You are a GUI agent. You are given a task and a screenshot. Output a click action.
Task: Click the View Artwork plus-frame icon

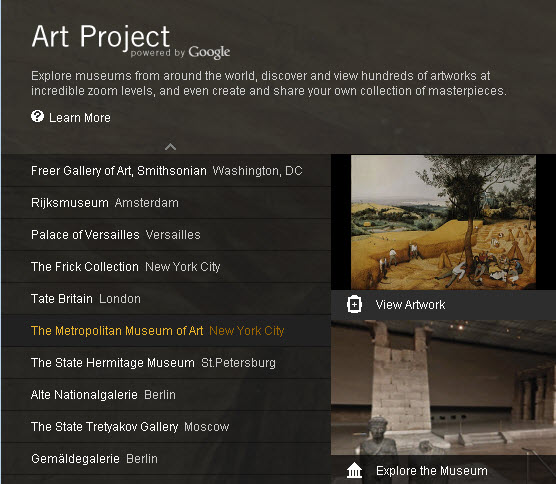tap(354, 304)
